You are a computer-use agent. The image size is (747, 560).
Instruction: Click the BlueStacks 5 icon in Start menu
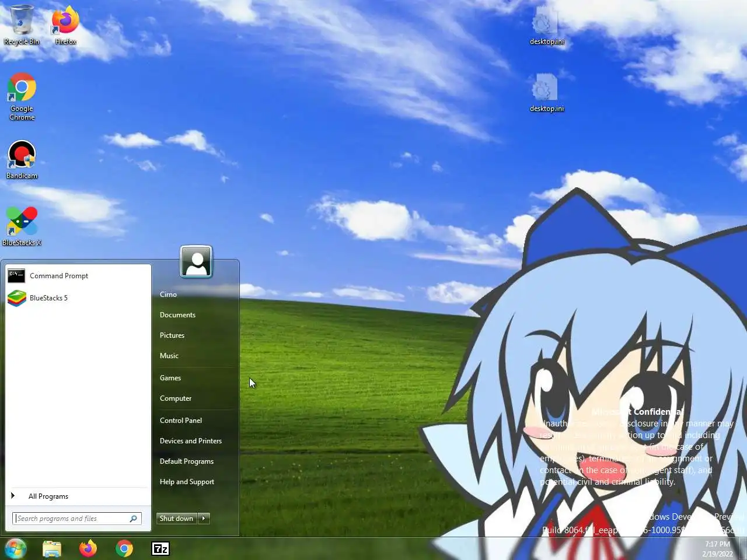pos(16,297)
